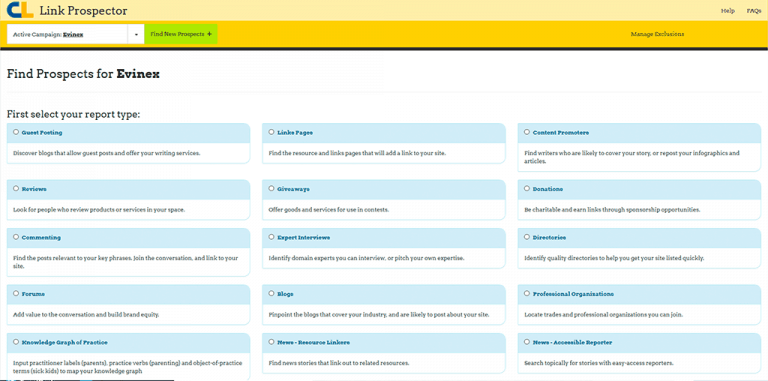Select the Expert Interviews radio option
The image size is (768, 381).
pyautogui.click(x=272, y=237)
